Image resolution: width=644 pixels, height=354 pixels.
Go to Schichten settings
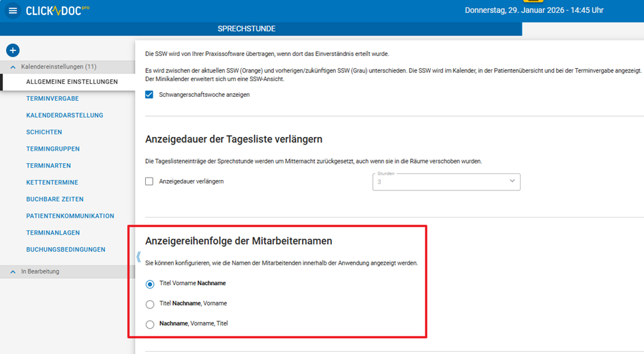(x=44, y=132)
